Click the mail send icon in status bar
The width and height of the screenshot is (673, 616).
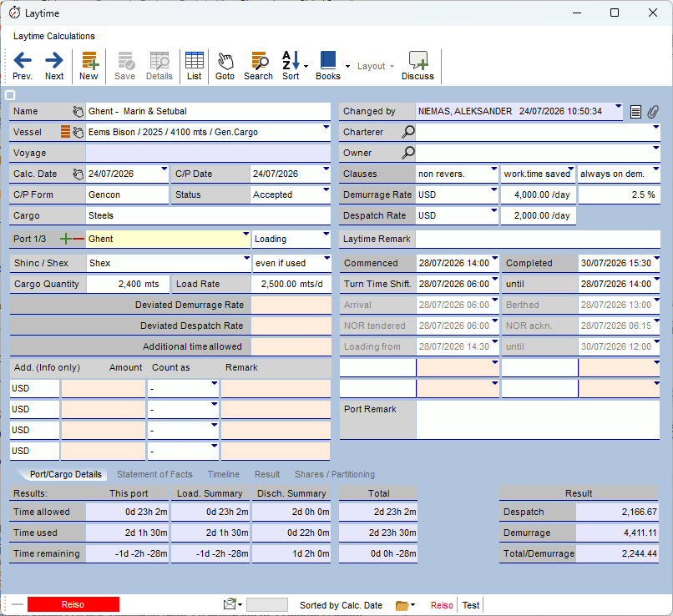point(230,604)
